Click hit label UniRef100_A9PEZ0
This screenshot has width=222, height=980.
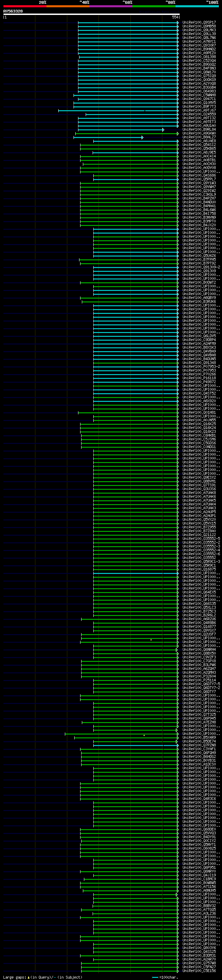click(199, 53)
